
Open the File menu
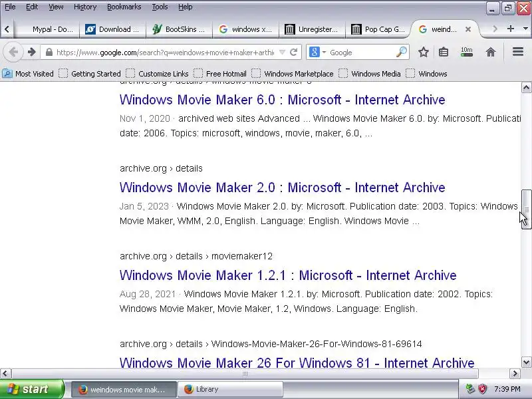click(x=10, y=7)
